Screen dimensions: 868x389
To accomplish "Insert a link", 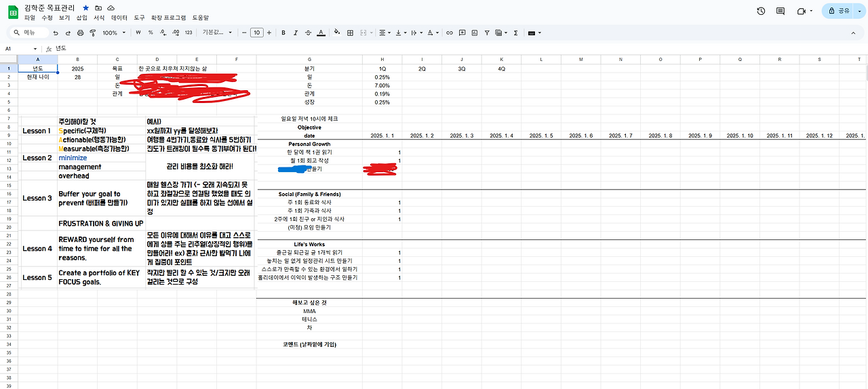I will (449, 33).
